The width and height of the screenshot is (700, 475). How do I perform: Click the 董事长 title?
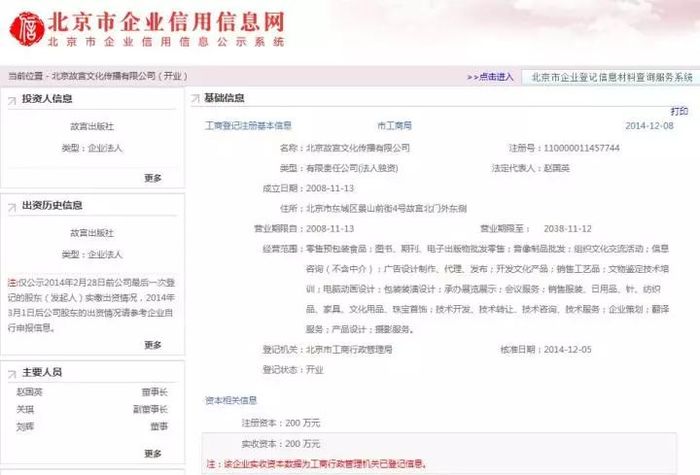tap(155, 392)
